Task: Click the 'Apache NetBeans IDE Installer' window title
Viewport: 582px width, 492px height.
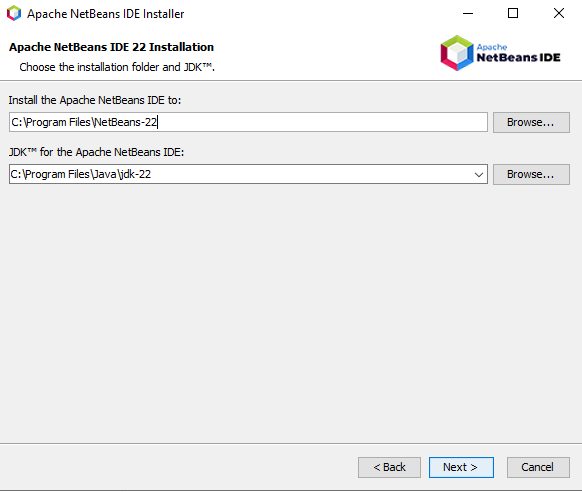Action: click(x=105, y=14)
